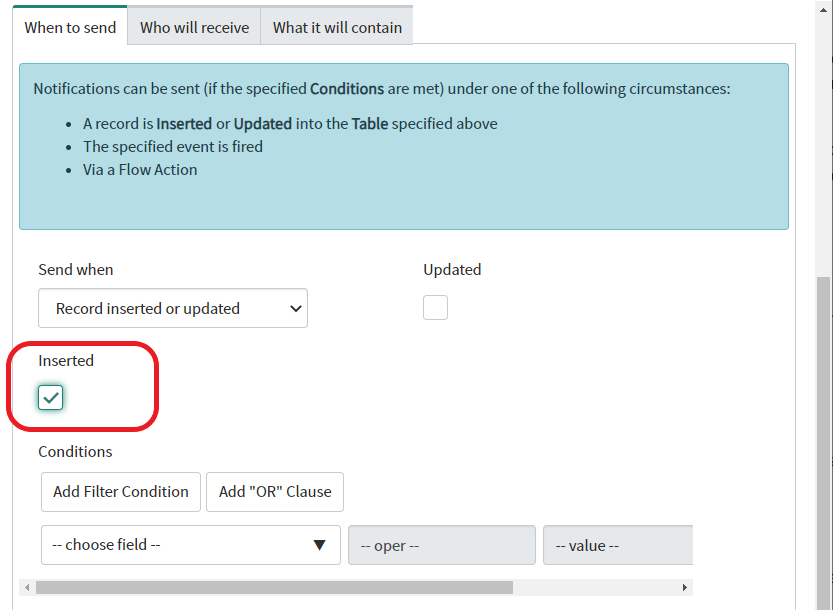Open the "-- oper --" operator dropdown
Image resolution: width=833 pixels, height=610 pixels.
coord(441,546)
